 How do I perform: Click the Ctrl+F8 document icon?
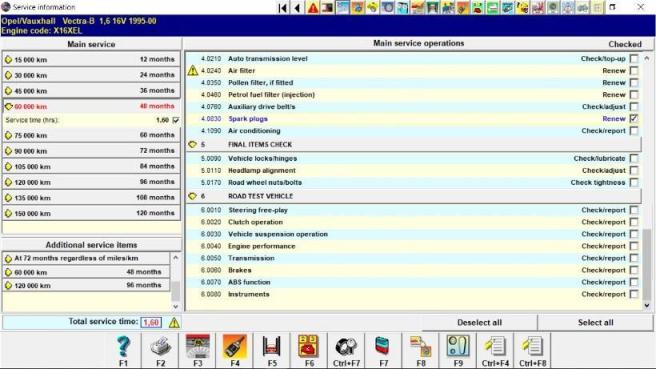[x=532, y=346]
